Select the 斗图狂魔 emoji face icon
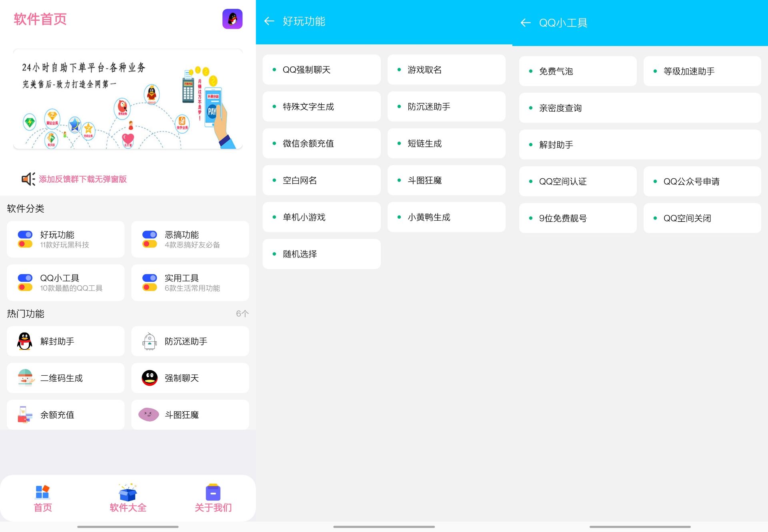The width and height of the screenshot is (768, 532). (x=149, y=414)
